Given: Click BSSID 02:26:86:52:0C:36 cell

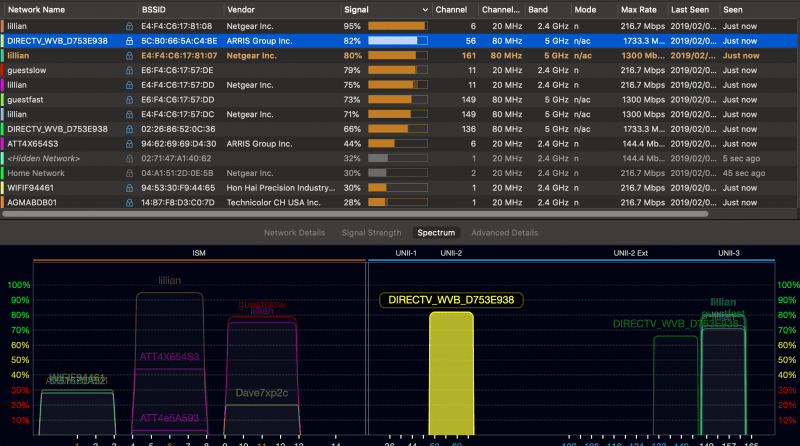Looking at the screenshot, I should point(178,129).
